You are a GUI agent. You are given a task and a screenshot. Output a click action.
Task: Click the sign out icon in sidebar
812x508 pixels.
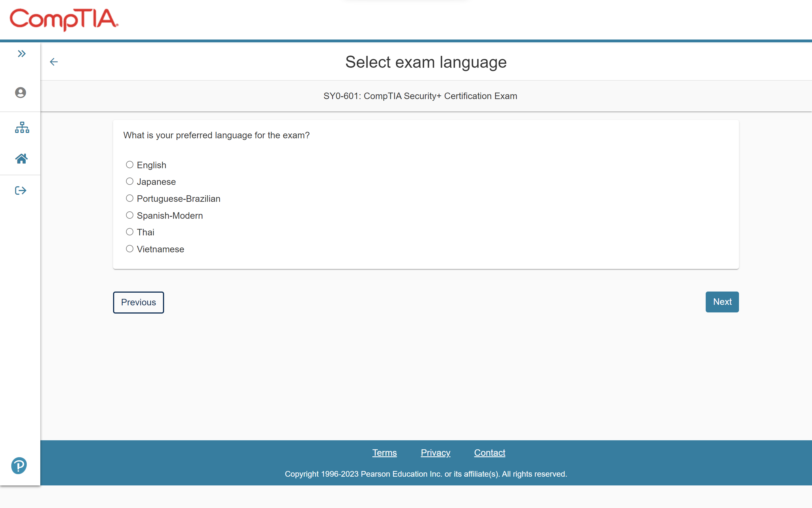(x=21, y=190)
